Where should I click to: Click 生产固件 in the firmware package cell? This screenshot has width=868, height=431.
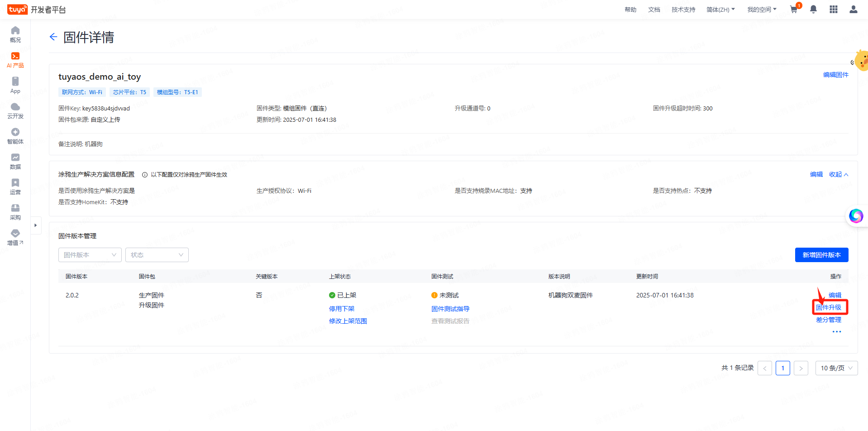tap(152, 295)
